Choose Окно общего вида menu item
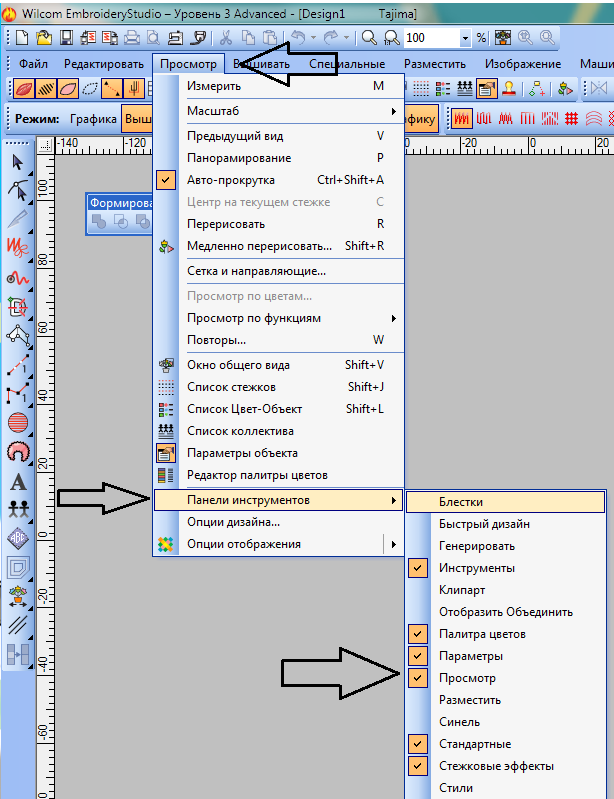614x799 pixels. click(x=278, y=365)
